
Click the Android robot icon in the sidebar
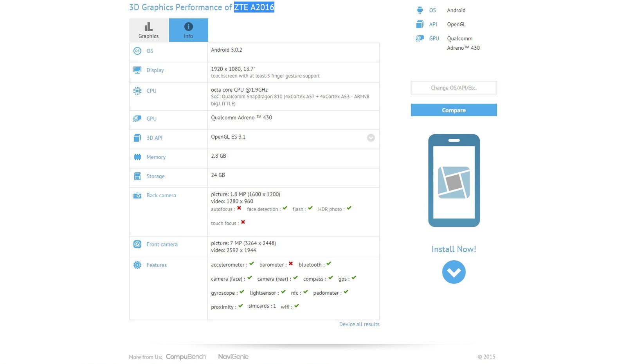pyautogui.click(x=420, y=10)
